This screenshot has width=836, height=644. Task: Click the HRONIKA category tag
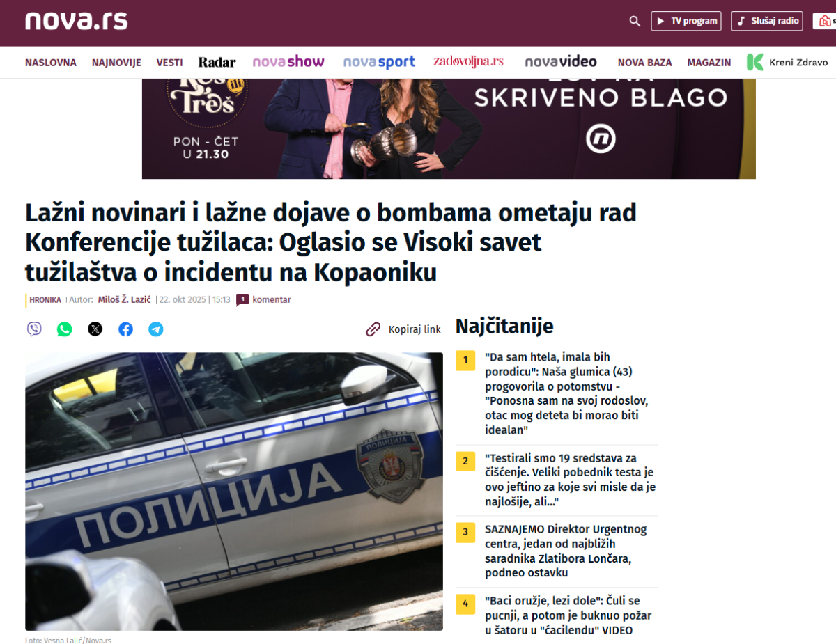[45, 300]
